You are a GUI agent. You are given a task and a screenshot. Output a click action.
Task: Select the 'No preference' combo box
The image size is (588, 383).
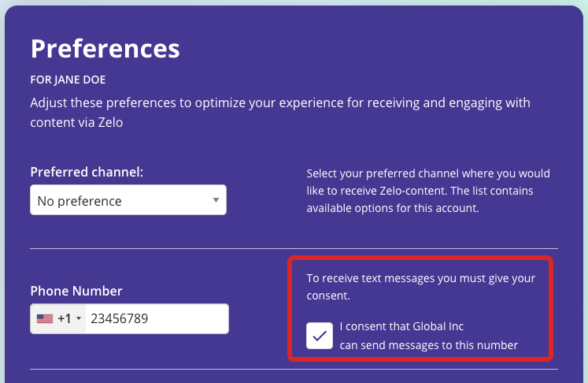point(128,200)
